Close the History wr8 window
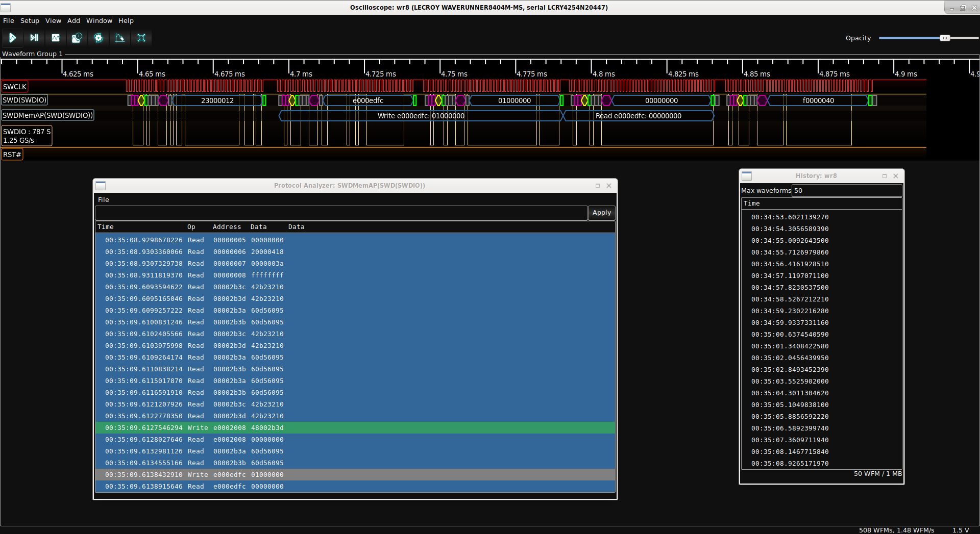 click(x=896, y=176)
